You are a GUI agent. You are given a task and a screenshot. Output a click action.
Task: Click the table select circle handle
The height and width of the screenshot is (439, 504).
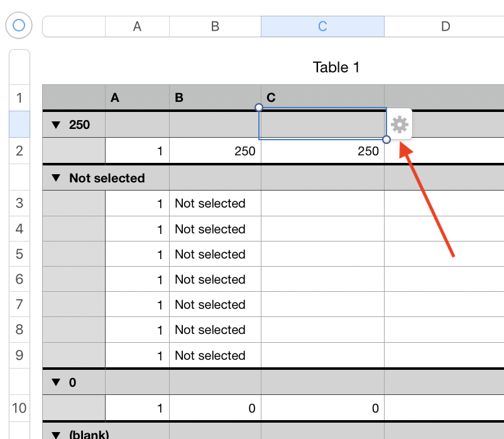click(x=19, y=25)
